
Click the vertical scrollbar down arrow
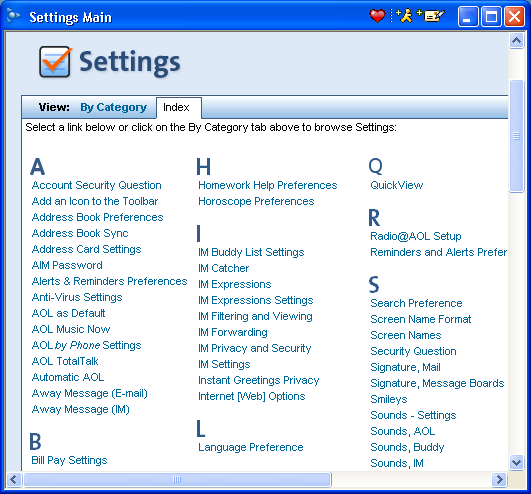coord(516,462)
